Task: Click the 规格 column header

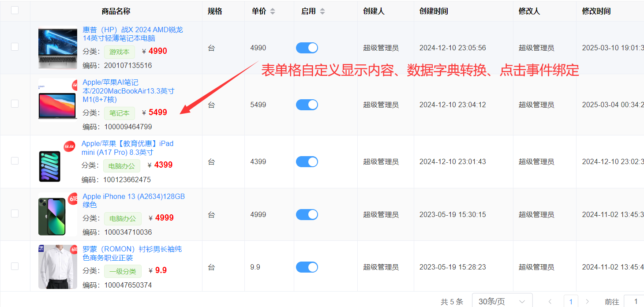Action: [x=215, y=11]
